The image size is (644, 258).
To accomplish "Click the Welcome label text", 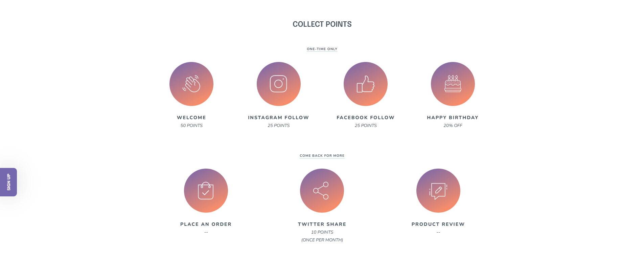I will coord(191,117).
